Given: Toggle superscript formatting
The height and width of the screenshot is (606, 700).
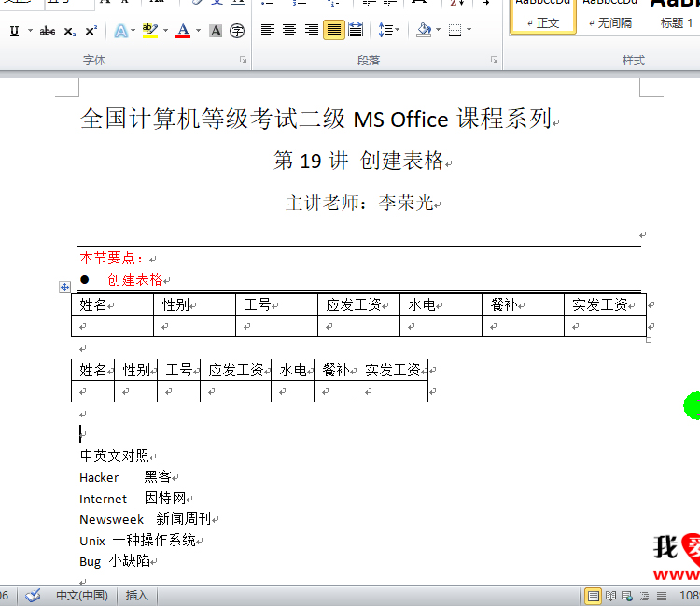Looking at the screenshot, I should pos(91,31).
